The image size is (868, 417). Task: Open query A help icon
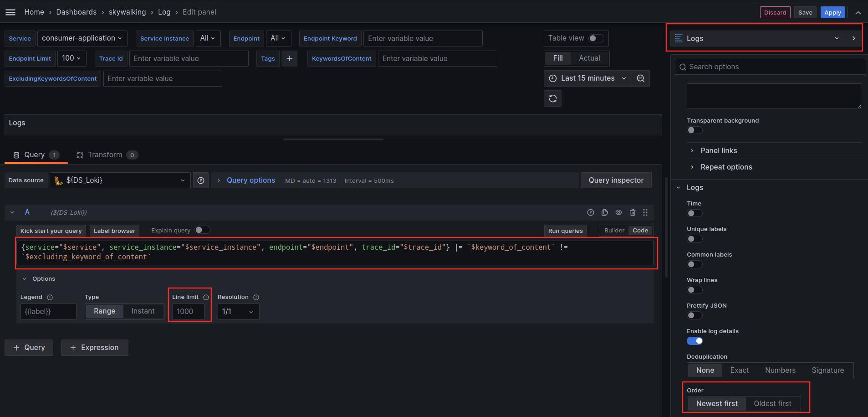(591, 212)
